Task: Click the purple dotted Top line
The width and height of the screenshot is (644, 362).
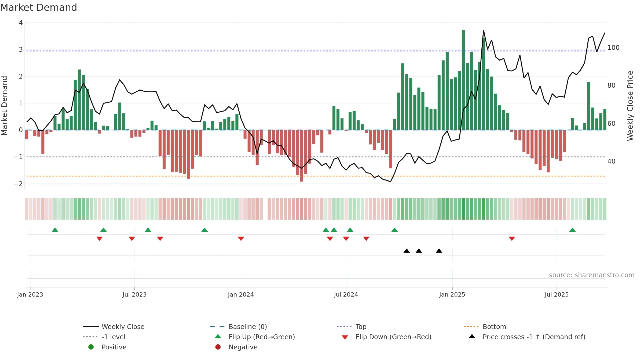Action: click(316, 51)
